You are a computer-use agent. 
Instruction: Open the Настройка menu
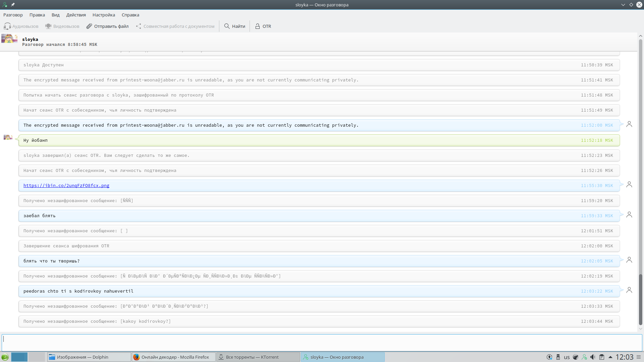coord(104,15)
